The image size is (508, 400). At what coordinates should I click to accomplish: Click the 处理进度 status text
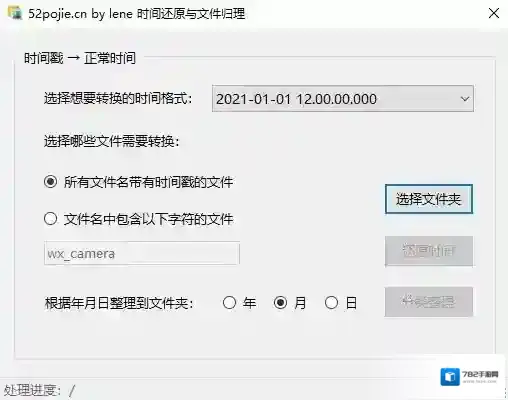point(39,390)
